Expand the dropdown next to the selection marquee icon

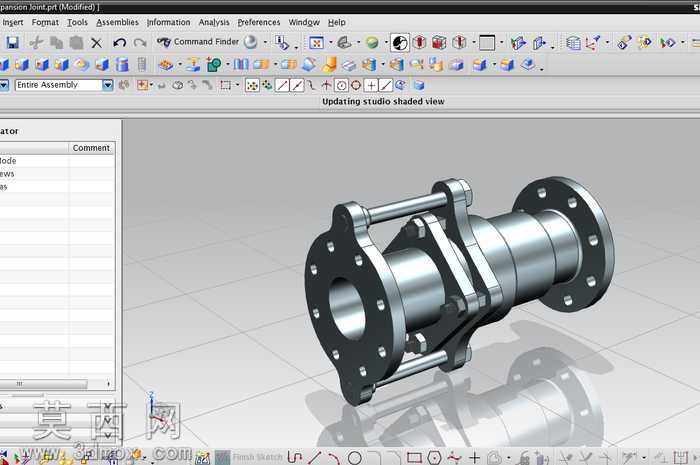coord(238,85)
